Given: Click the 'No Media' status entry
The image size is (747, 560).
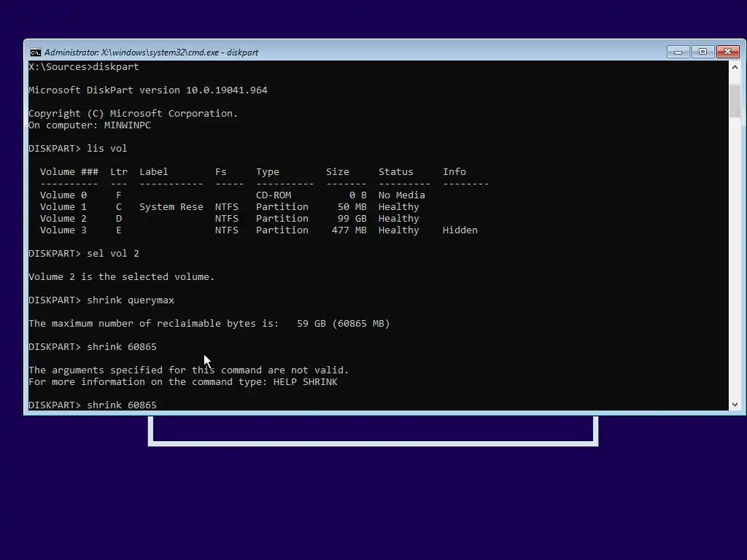Looking at the screenshot, I should coord(402,195).
